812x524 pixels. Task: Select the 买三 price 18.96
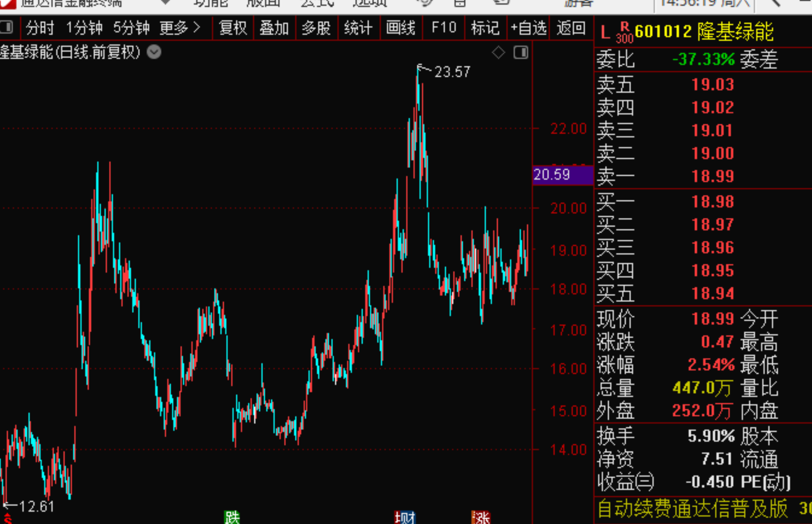713,248
